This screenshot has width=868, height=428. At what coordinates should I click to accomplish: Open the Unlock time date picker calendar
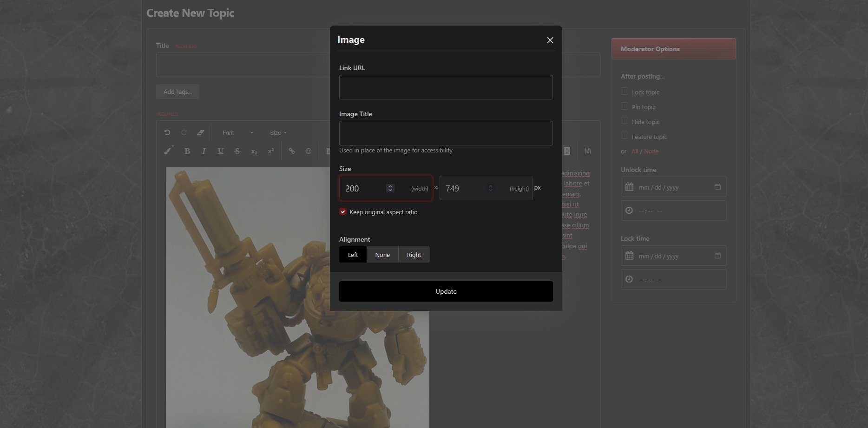click(717, 187)
